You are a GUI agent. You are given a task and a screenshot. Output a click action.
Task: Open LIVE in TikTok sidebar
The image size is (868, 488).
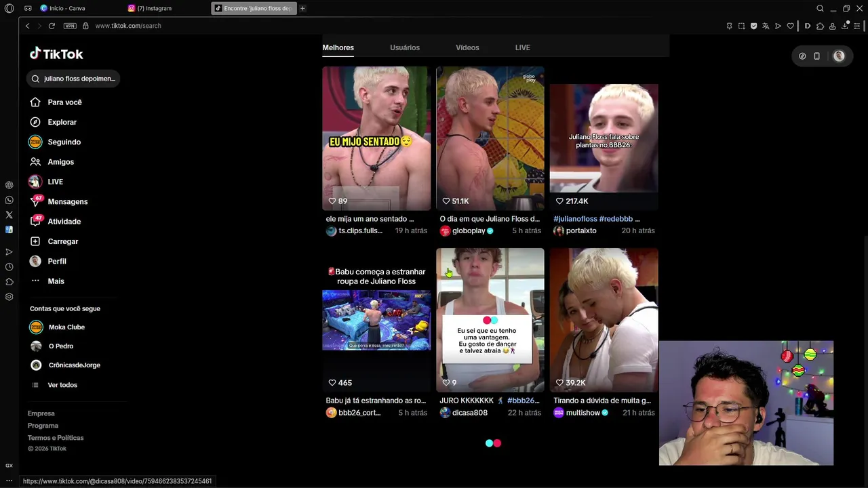pos(55,182)
